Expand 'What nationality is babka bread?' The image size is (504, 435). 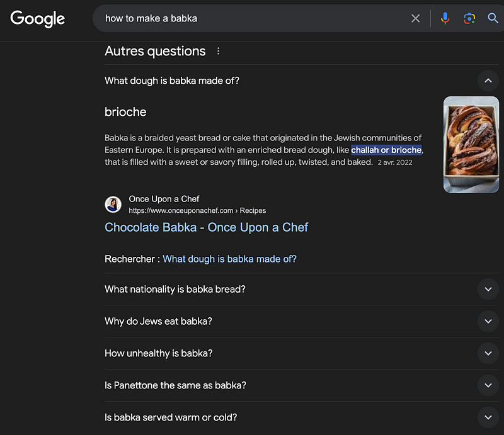(488, 289)
